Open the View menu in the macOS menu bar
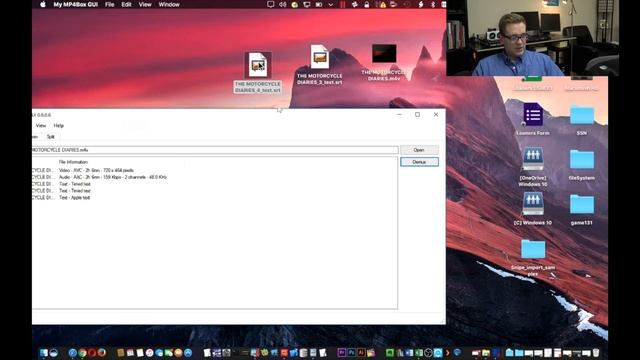The width and height of the screenshot is (640, 360). point(145,4)
